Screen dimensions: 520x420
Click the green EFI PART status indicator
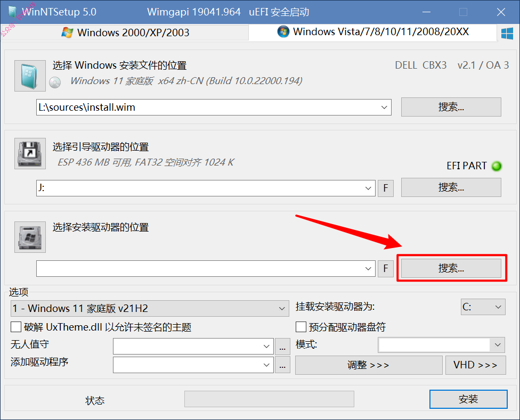tap(497, 166)
